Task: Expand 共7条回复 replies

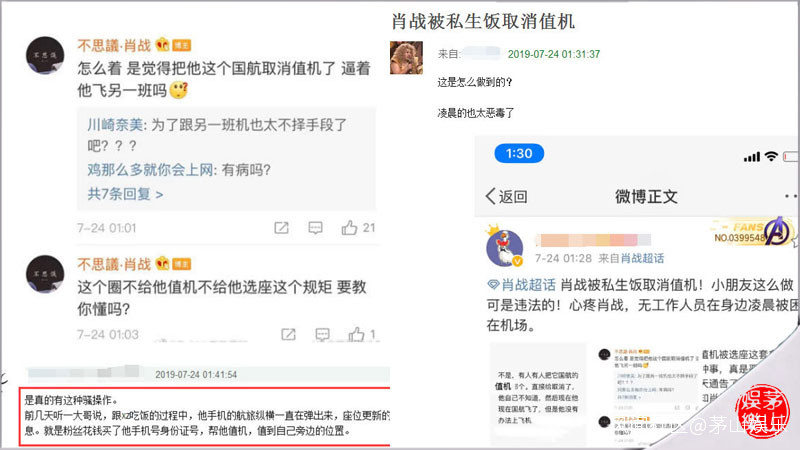Action: [125, 194]
